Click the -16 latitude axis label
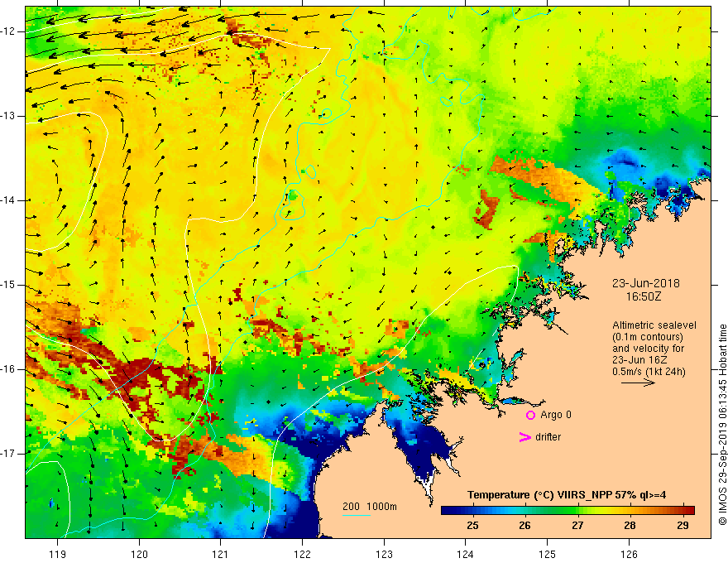The height and width of the screenshot is (563, 728). 9,369
